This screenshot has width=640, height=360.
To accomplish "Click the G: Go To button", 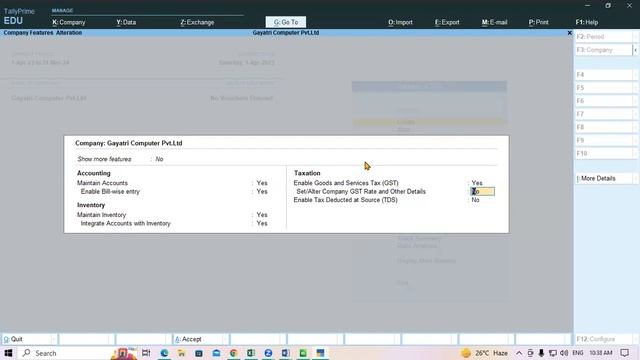I will [286, 22].
